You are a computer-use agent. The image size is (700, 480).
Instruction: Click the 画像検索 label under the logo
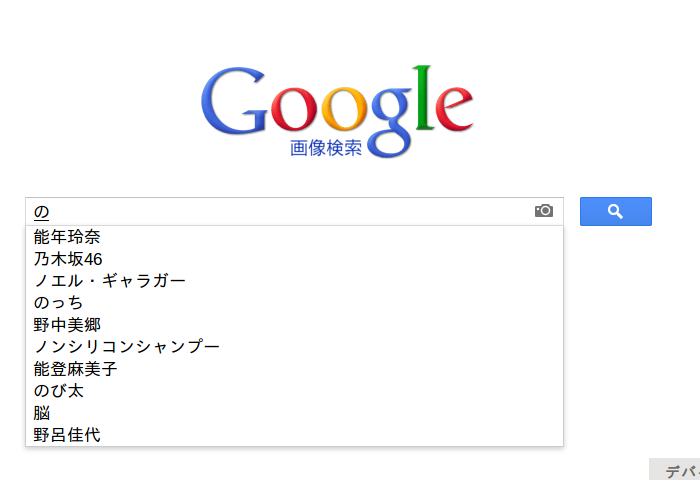click(x=325, y=148)
